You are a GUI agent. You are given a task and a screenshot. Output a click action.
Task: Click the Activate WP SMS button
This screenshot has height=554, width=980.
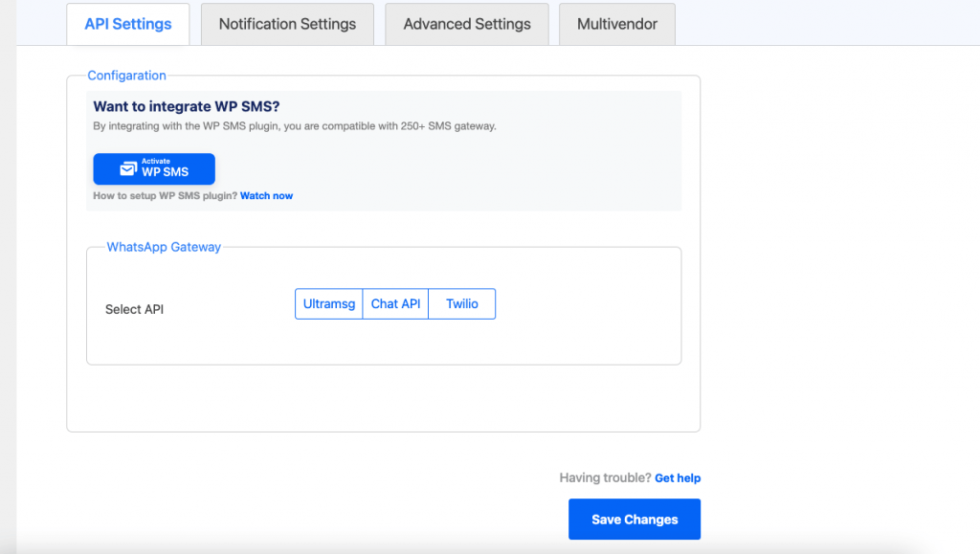click(154, 168)
